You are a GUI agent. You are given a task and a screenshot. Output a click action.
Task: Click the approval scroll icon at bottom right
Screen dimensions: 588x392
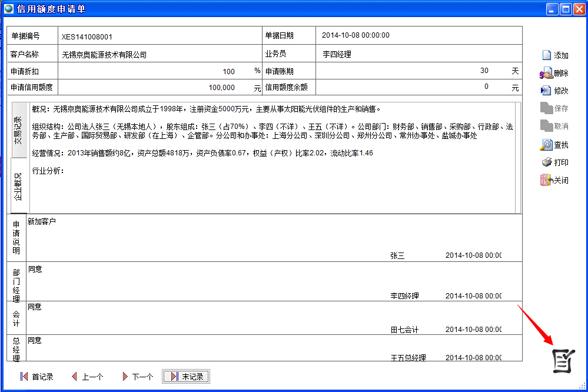(563, 360)
